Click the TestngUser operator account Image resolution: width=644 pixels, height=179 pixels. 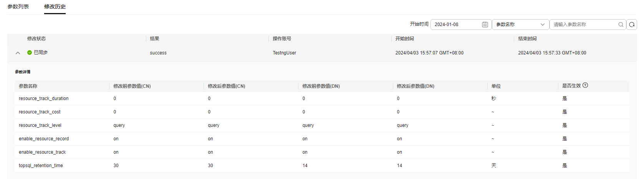[285, 53]
